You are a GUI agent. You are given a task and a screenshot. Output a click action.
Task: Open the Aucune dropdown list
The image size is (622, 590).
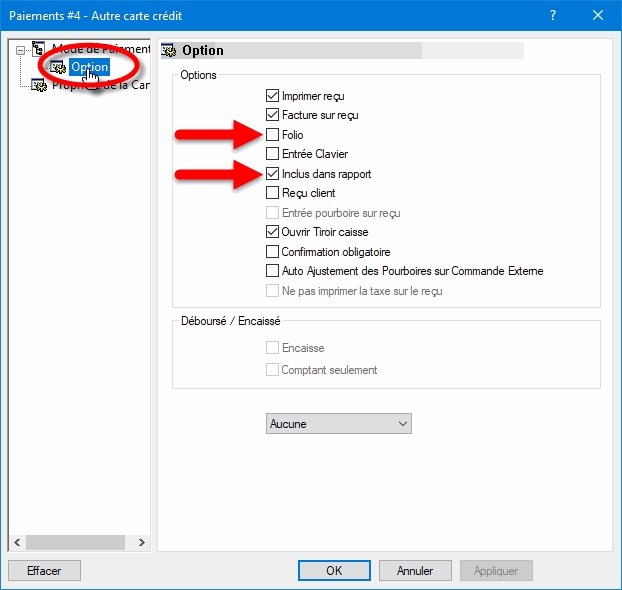click(338, 424)
